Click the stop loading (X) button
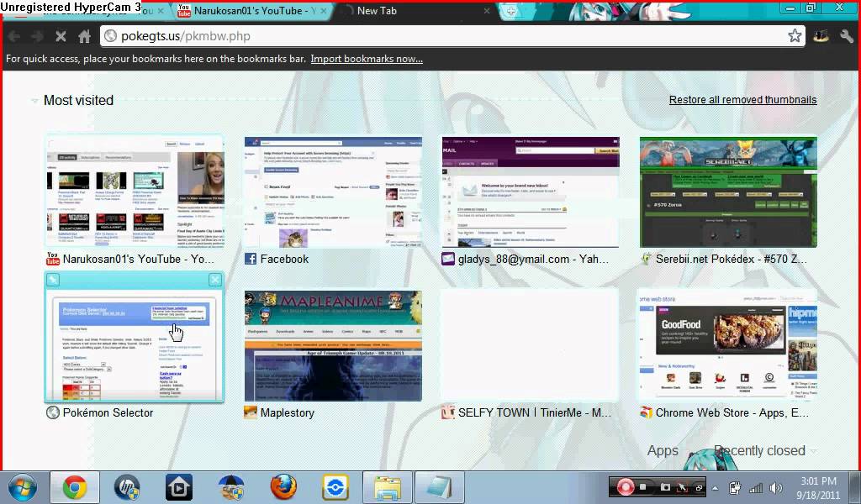The image size is (861, 504). pos(61,36)
